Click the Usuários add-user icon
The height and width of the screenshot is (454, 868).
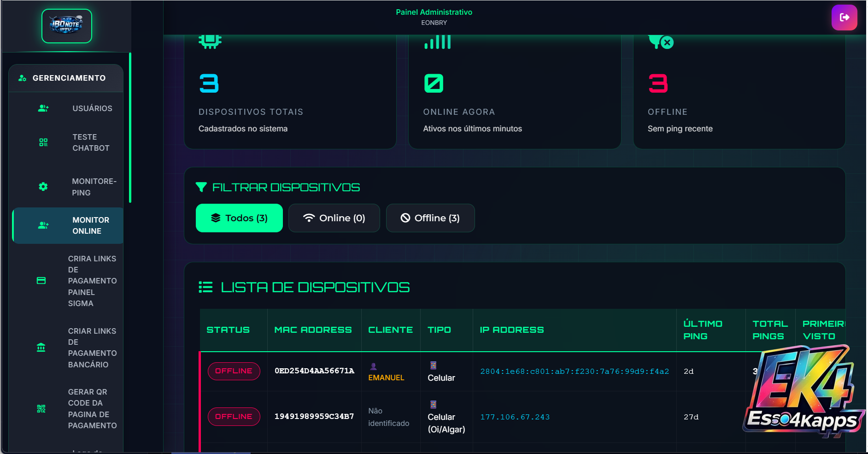pos(43,108)
